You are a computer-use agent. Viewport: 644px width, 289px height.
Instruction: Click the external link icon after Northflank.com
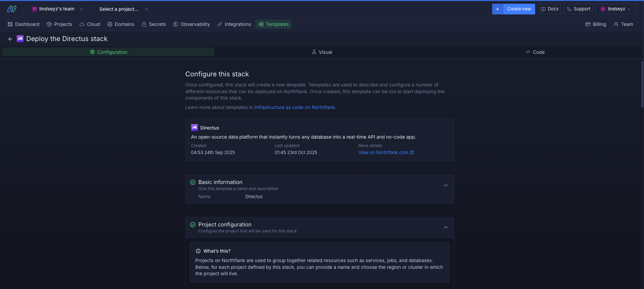click(412, 152)
